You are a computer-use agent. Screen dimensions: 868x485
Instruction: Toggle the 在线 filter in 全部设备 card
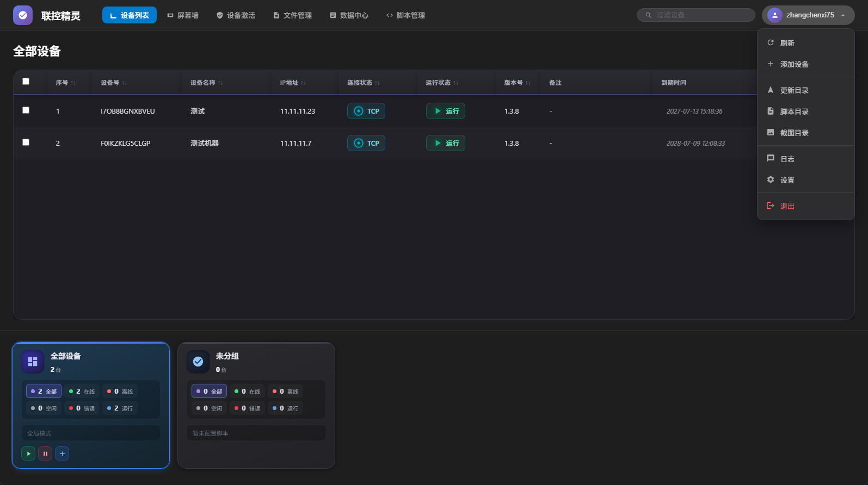point(82,391)
